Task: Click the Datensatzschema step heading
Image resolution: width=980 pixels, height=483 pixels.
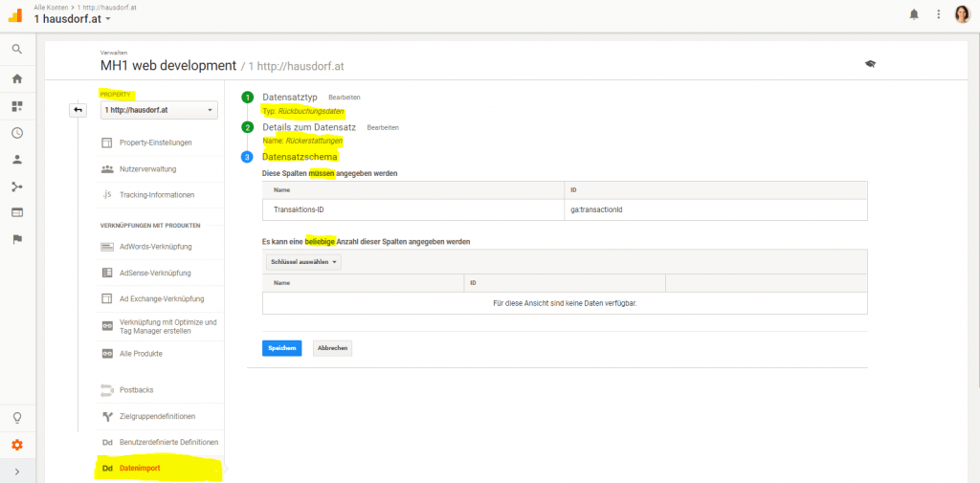Action: coord(300,157)
